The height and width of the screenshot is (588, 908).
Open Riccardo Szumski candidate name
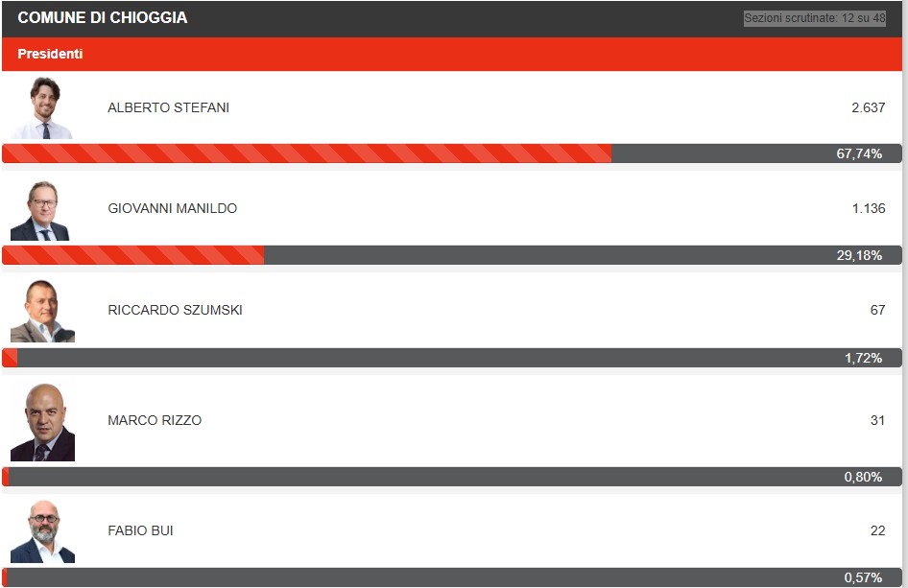(175, 310)
